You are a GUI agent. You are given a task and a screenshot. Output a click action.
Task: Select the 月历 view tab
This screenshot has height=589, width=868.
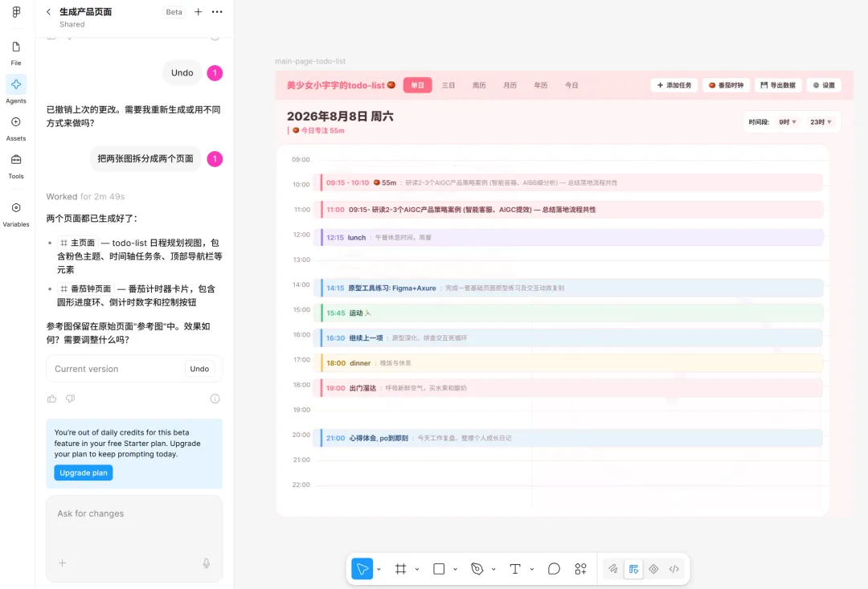(x=510, y=85)
